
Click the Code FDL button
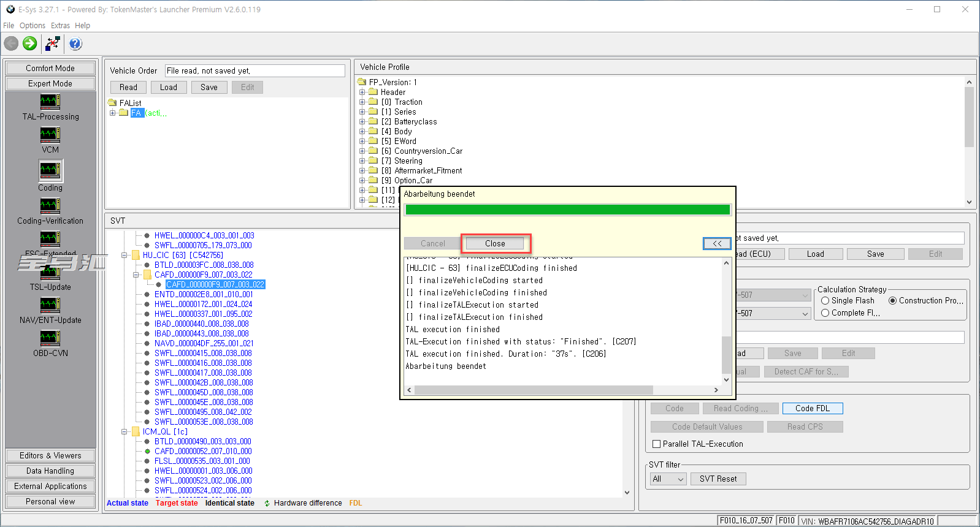tap(812, 409)
